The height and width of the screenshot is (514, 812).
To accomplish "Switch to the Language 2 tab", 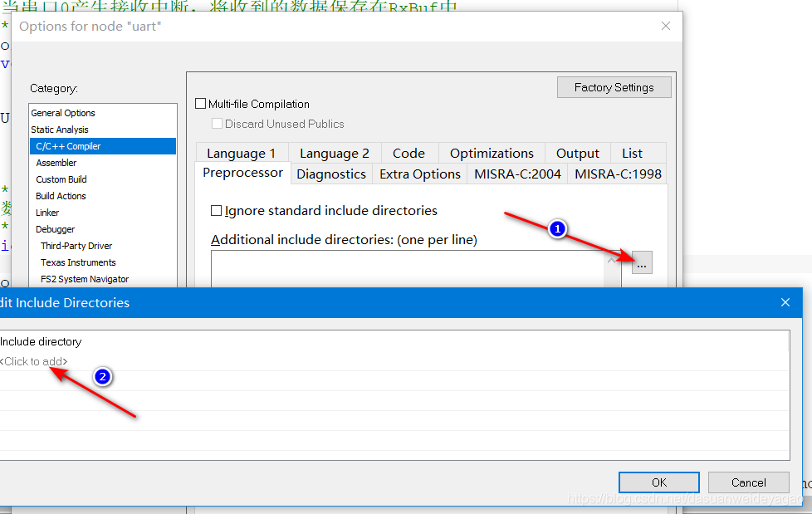I will coord(335,154).
